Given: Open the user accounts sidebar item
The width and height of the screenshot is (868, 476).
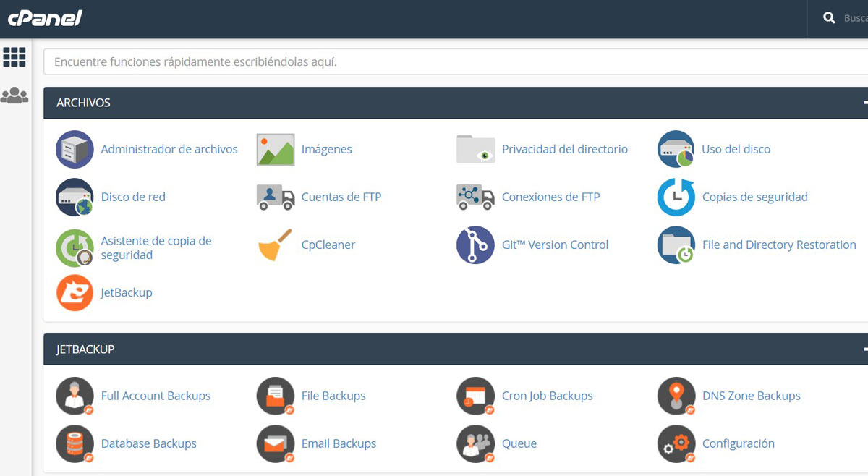Looking at the screenshot, I should (x=14, y=93).
